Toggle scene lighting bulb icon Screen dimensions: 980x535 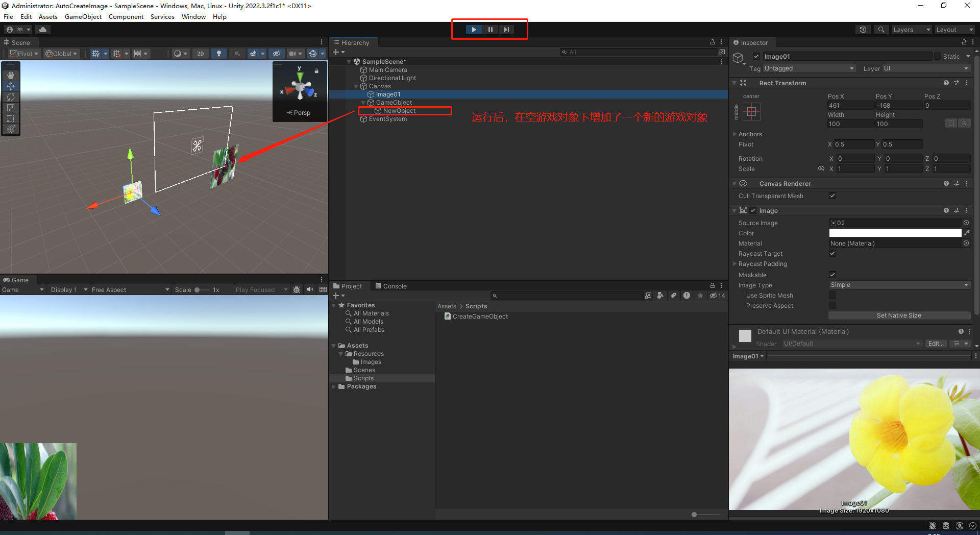coord(219,54)
